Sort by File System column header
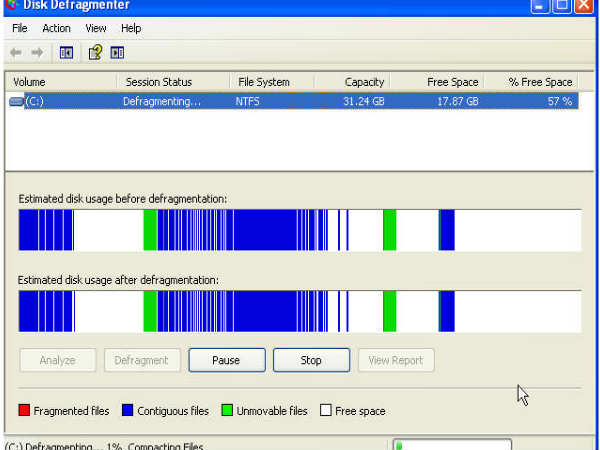This screenshot has width=600, height=450. [272, 82]
